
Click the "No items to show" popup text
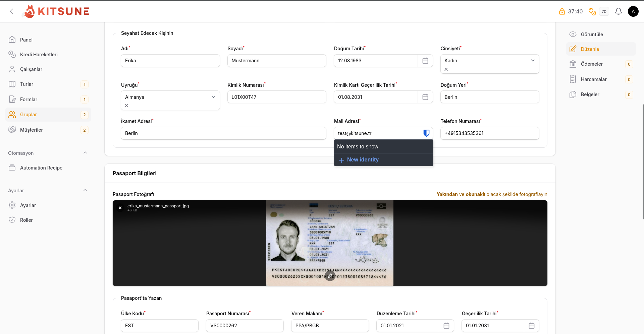click(358, 147)
